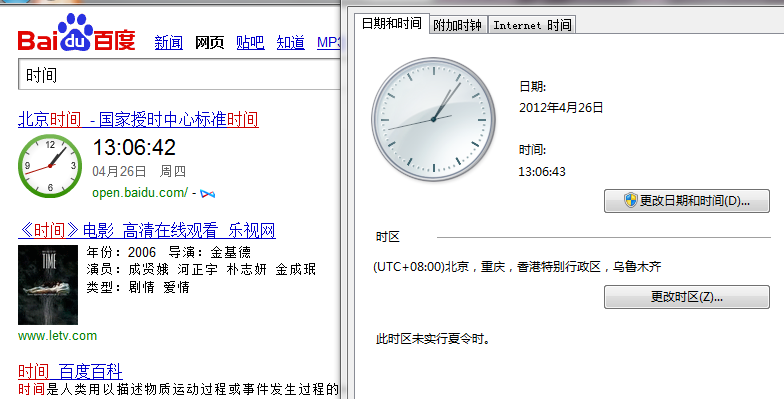Click the 更改日期和时间(D)... button
Screen dimensions: 784x399
pos(686,201)
